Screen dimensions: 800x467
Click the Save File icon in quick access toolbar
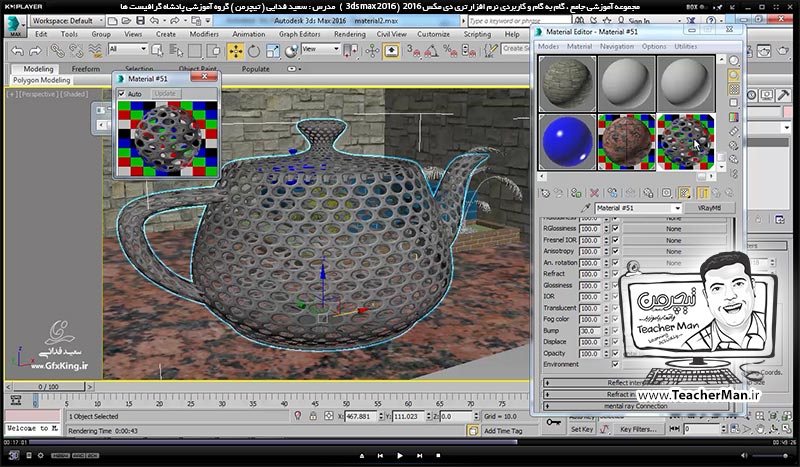tap(140, 20)
